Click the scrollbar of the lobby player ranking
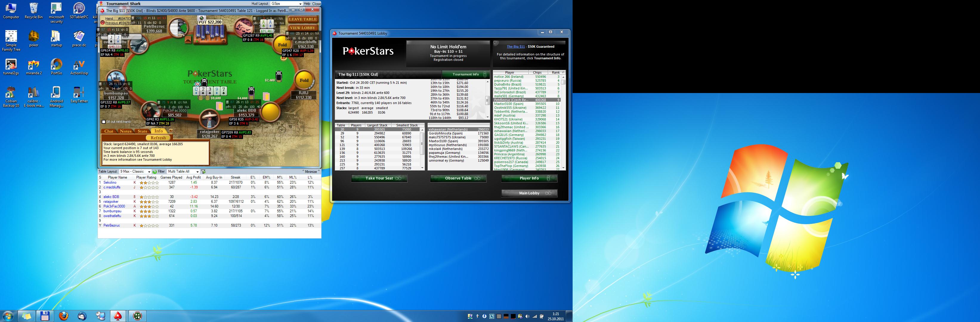980x322 pixels. click(563, 123)
